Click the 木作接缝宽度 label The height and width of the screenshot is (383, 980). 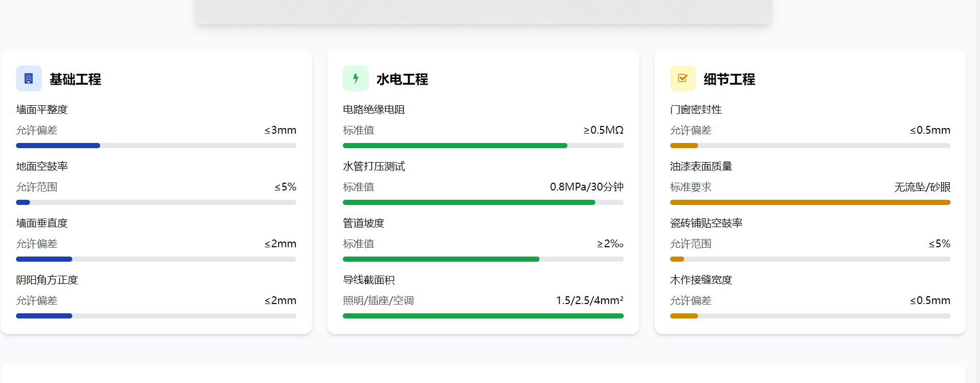[x=701, y=280]
